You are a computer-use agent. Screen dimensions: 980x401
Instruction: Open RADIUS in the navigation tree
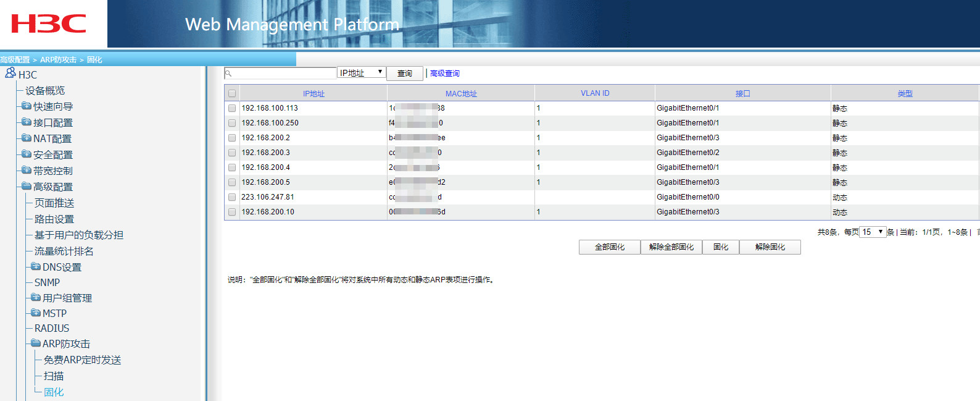[x=52, y=328]
